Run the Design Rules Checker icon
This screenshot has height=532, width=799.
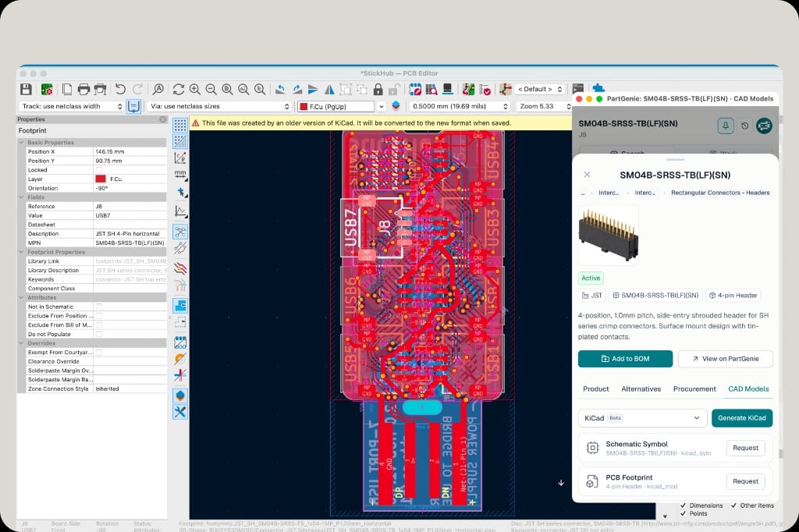point(485,89)
